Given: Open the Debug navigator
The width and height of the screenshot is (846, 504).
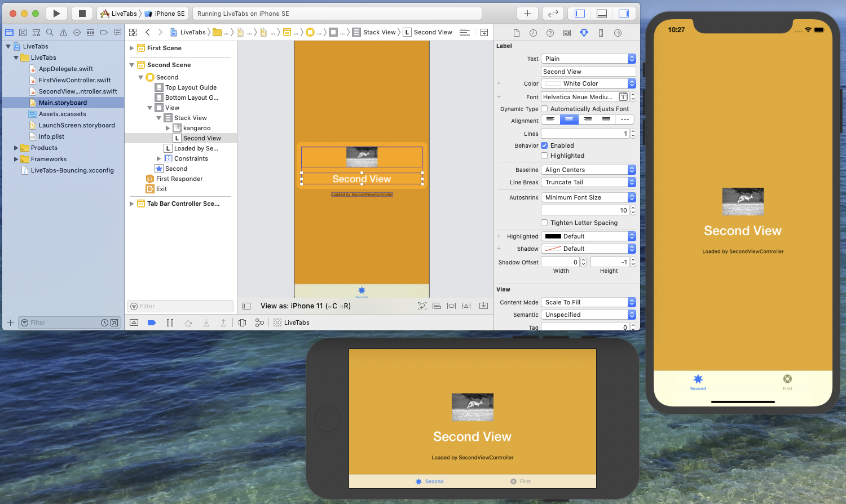Looking at the screenshot, I should (90, 33).
